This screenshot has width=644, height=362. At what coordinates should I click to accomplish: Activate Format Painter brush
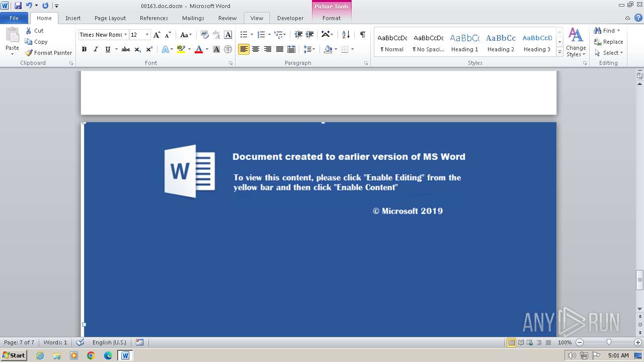point(48,53)
